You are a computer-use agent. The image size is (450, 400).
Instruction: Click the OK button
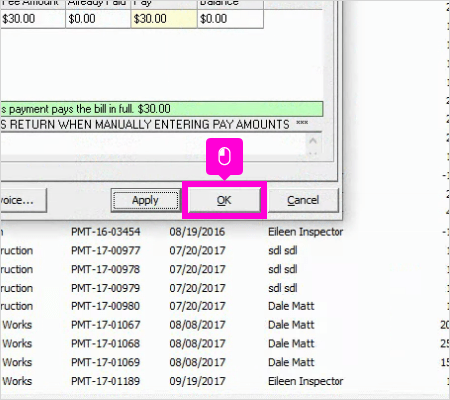pos(224,200)
